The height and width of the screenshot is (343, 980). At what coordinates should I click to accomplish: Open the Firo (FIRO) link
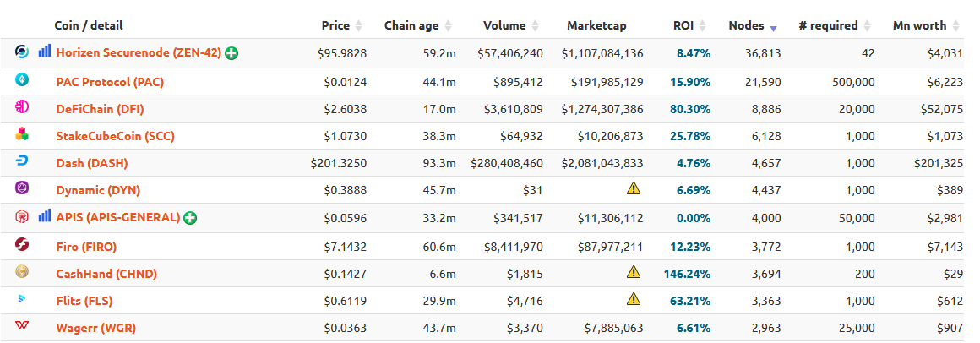86,247
